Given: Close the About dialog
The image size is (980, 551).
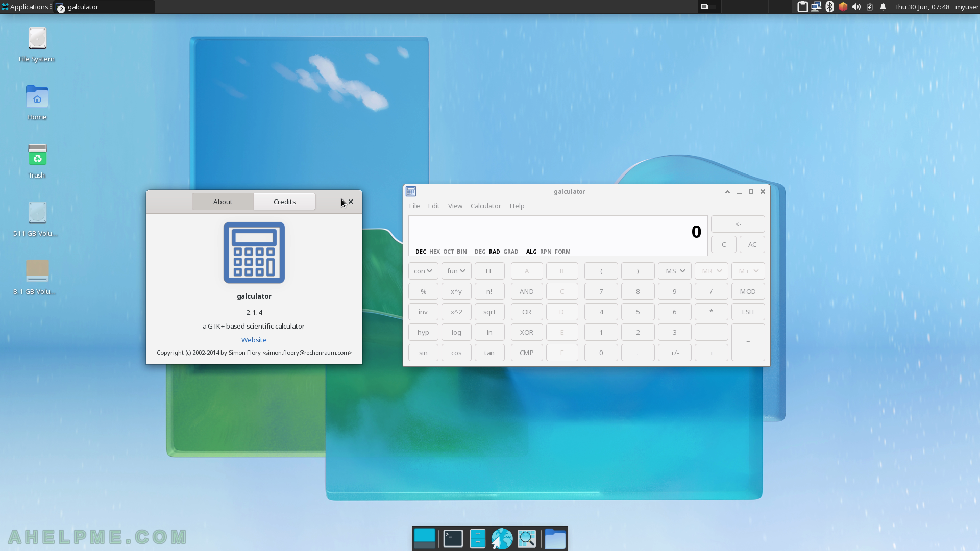Looking at the screenshot, I should [351, 202].
